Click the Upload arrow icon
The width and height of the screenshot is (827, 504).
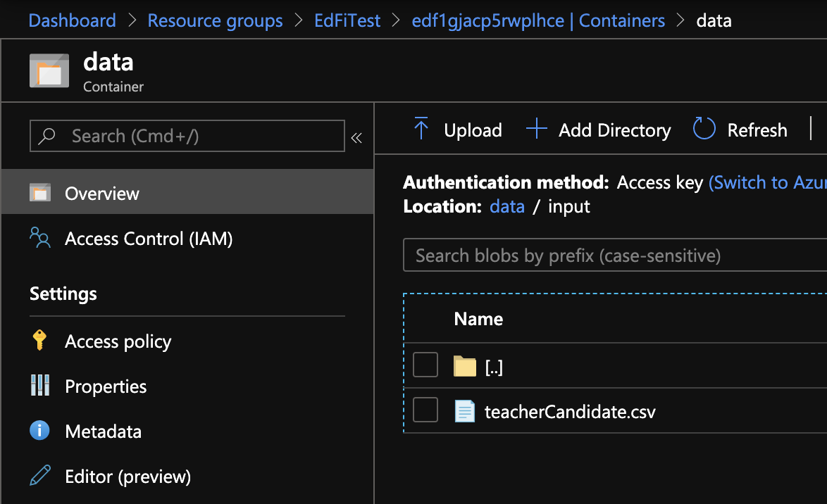tap(421, 130)
